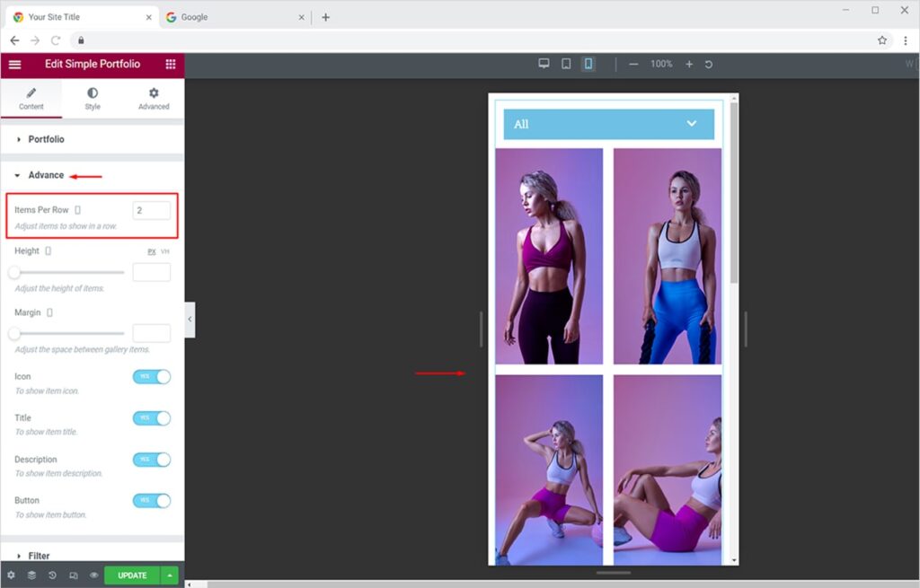Toggle the Description switch off

151,460
